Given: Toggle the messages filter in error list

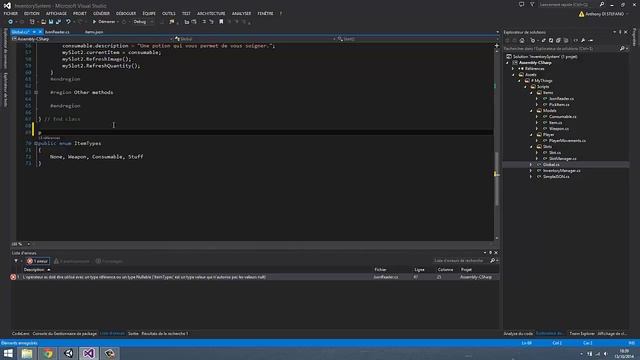Looking at the screenshot, I should [x=109, y=261].
